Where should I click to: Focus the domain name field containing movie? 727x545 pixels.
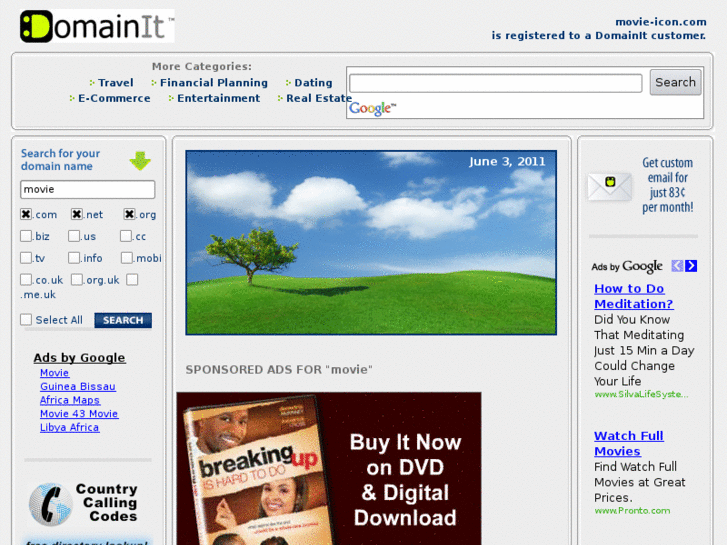(88, 189)
